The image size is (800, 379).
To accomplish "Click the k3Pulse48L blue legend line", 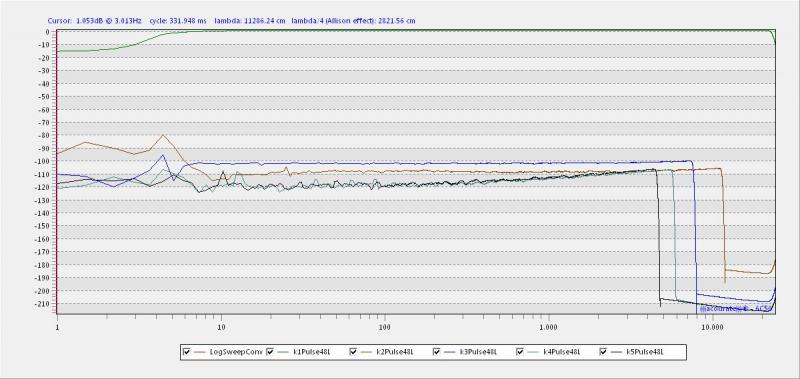I will coord(450,352).
